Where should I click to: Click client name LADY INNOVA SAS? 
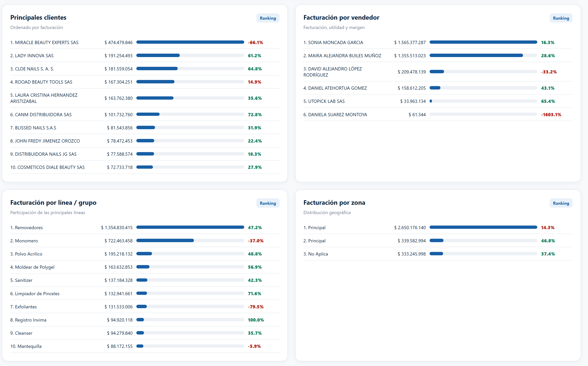[34, 56]
